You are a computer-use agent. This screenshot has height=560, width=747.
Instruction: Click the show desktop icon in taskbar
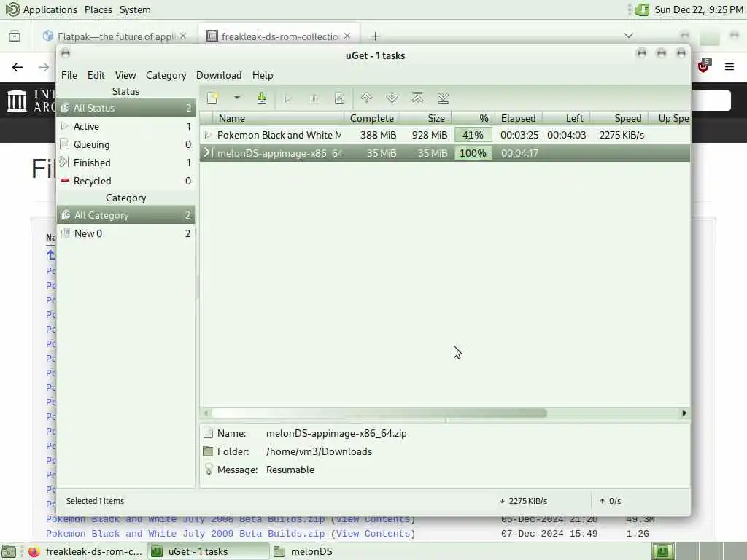pyautogui.click(x=9, y=551)
